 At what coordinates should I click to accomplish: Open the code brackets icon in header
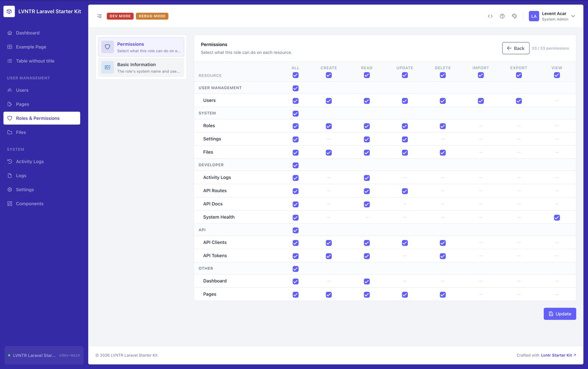point(490,16)
